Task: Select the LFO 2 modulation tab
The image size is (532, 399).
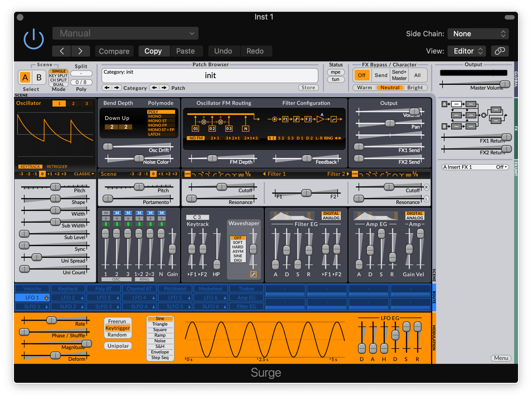Action: coord(67,298)
